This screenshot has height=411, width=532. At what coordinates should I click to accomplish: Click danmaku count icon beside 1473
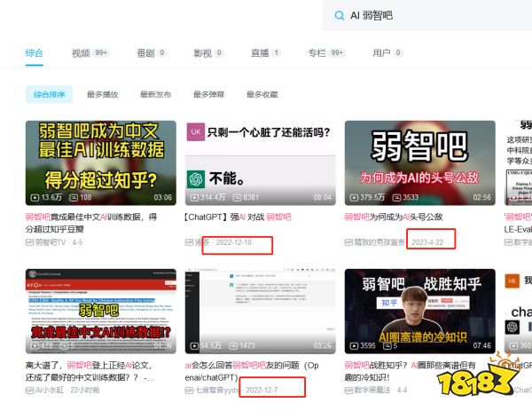233,346
